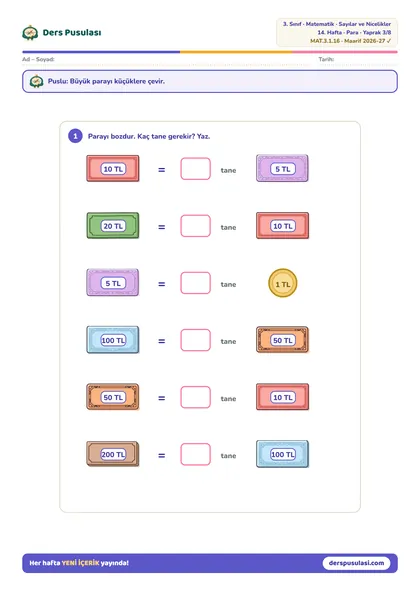Click the purple 5 TL banknote on the right
Image resolution: width=420 pixels, height=591 pixels.
click(282, 168)
